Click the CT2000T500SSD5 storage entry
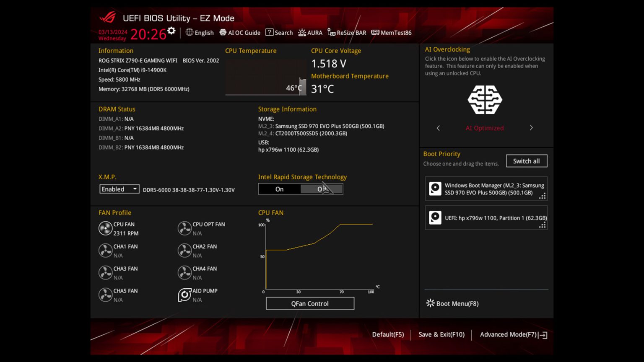 [x=303, y=134]
